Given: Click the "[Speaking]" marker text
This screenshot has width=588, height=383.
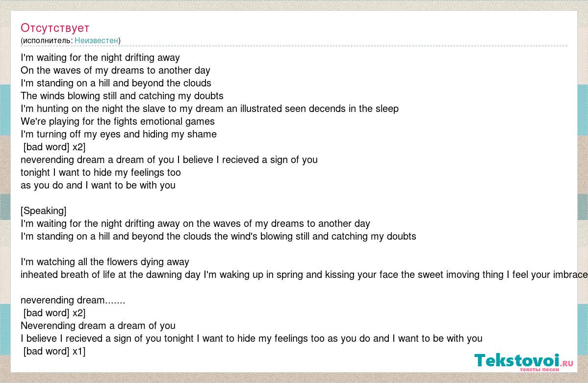Looking at the screenshot, I should click(44, 211).
